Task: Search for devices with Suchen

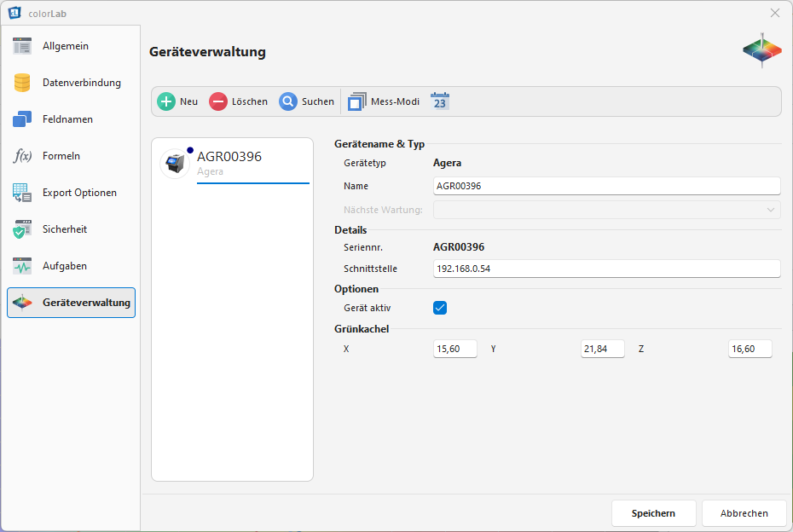Action: point(305,101)
